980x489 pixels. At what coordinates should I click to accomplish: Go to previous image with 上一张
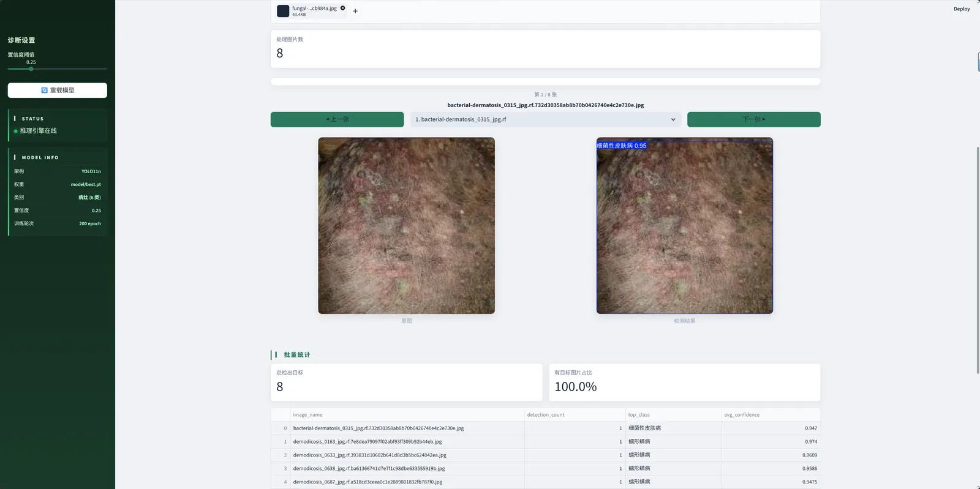(337, 119)
